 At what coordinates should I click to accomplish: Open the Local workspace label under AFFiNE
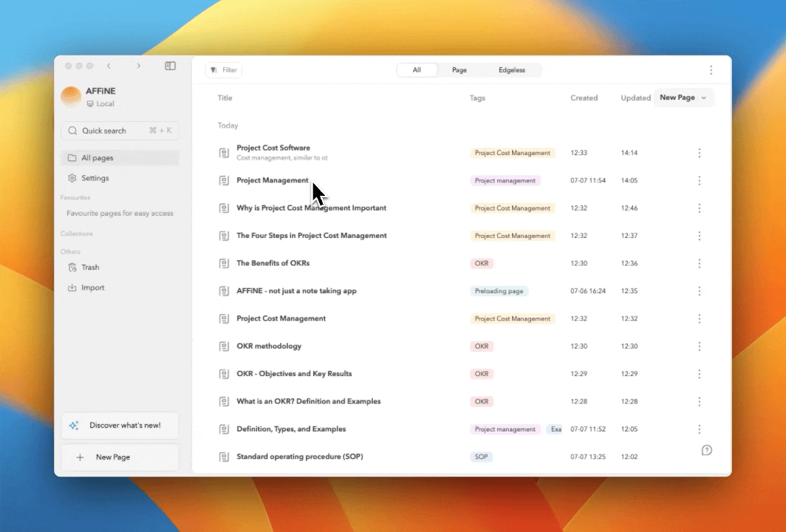coord(100,103)
